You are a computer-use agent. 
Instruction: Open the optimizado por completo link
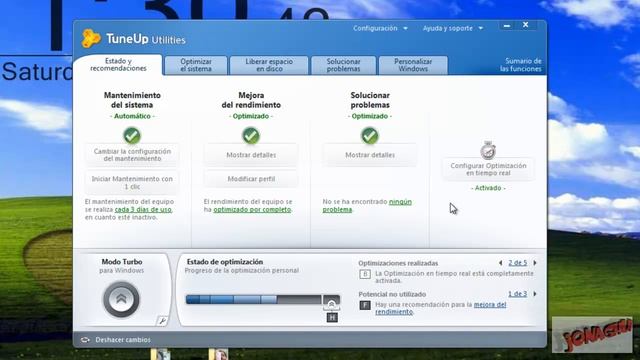tap(252, 209)
